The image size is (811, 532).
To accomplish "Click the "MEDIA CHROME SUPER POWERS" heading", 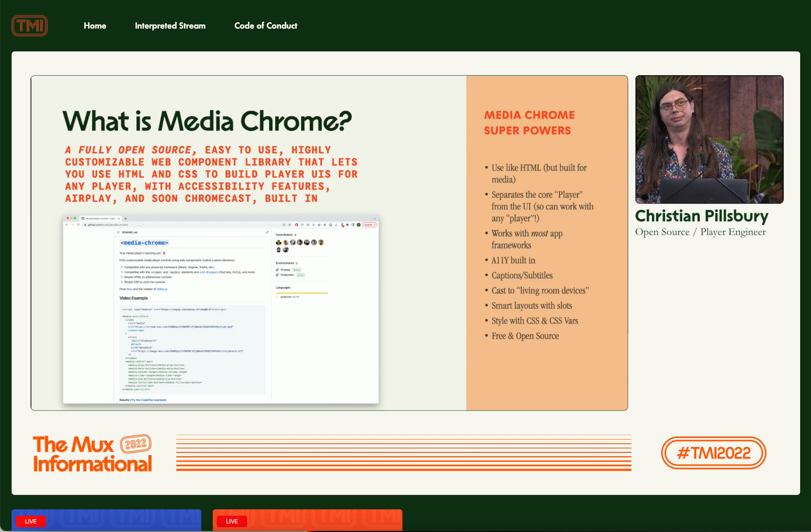I will [529, 123].
